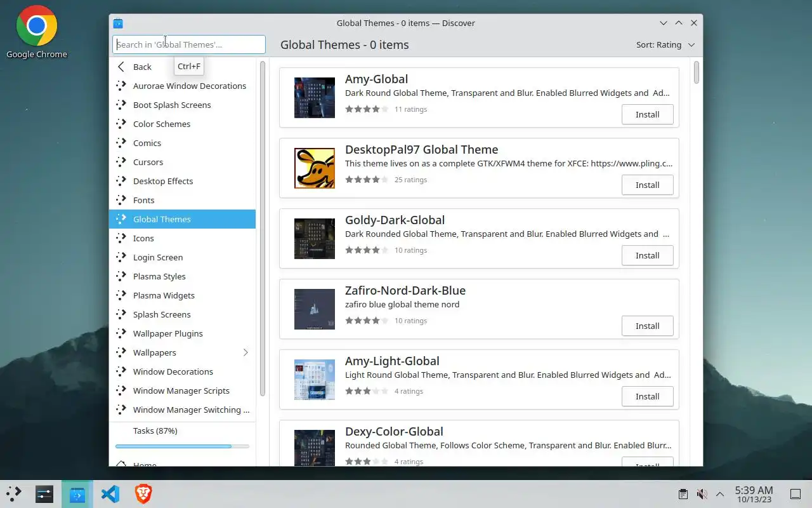Click the 'Global Themes - 0 items' heading

point(344,45)
